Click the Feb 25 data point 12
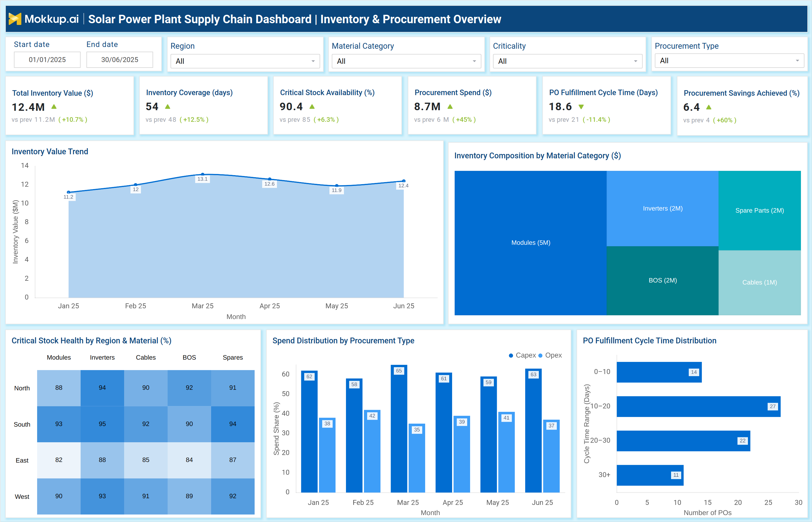The height and width of the screenshot is (522, 812). click(x=135, y=185)
